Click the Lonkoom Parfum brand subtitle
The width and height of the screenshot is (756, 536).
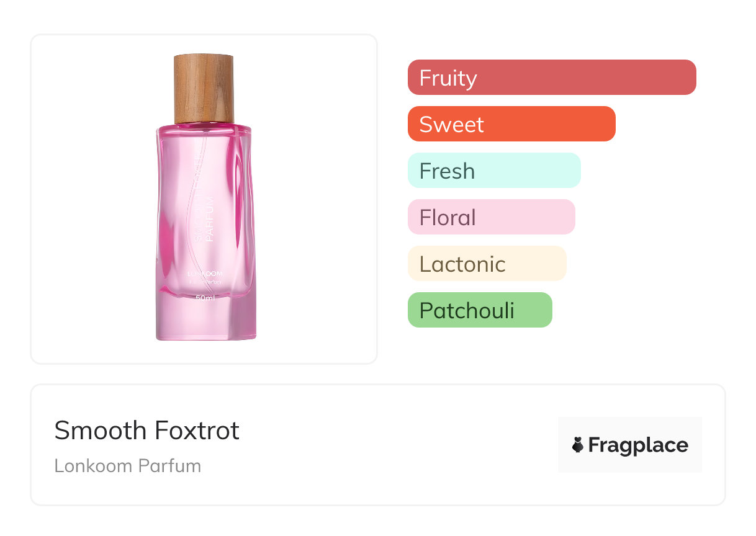pos(127,466)
